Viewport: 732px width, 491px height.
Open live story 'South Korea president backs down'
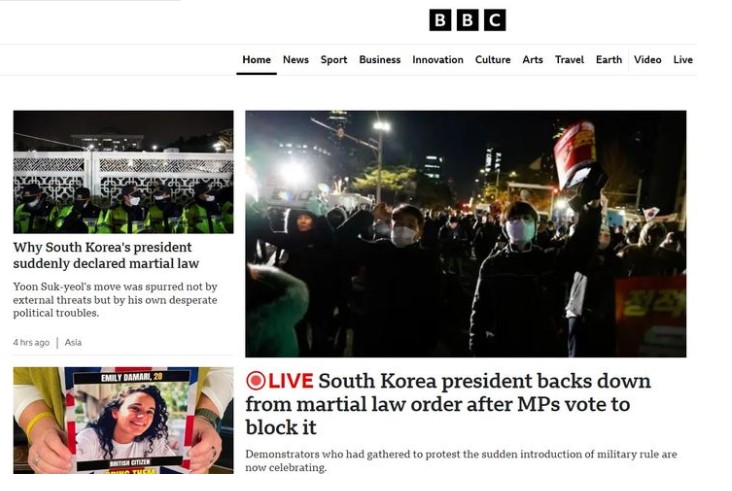[448, 404]
